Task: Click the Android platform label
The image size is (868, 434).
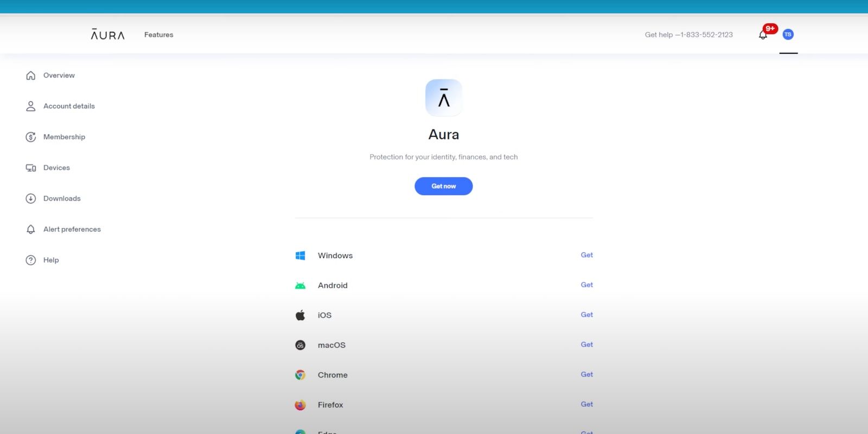Action: click(x=333, y=285)
